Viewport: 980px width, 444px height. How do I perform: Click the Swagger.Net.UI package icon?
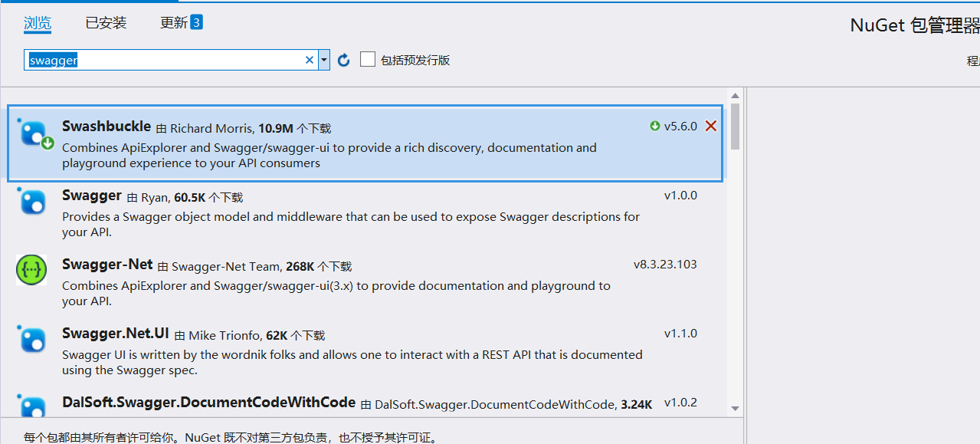pos(33,339)
